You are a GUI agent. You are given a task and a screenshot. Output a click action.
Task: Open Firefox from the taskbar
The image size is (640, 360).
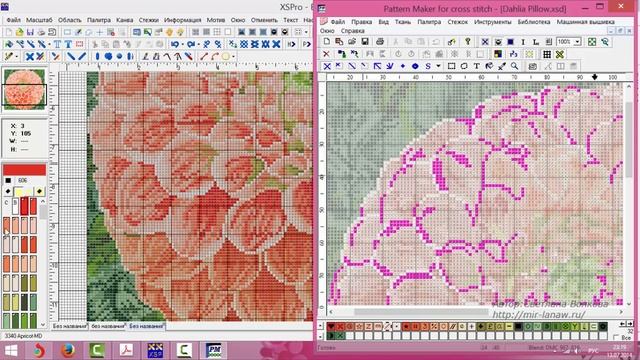click(67, 351)
